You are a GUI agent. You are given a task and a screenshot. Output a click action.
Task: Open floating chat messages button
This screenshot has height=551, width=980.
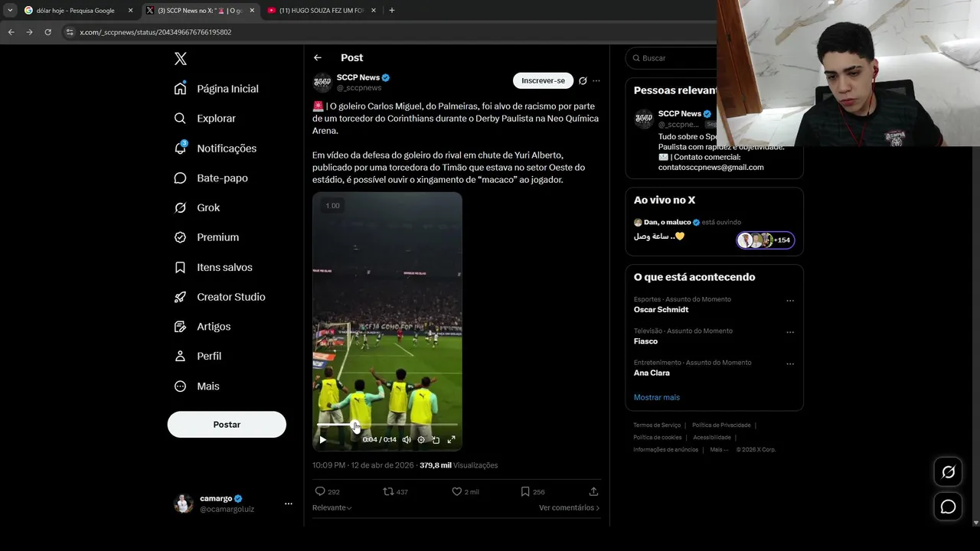[x=948, y=507]
